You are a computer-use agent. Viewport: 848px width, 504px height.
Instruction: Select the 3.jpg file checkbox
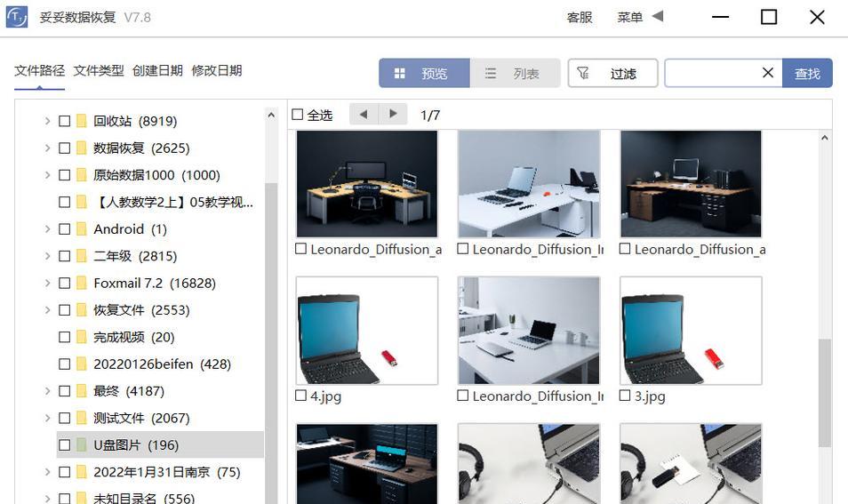[625, 396]
